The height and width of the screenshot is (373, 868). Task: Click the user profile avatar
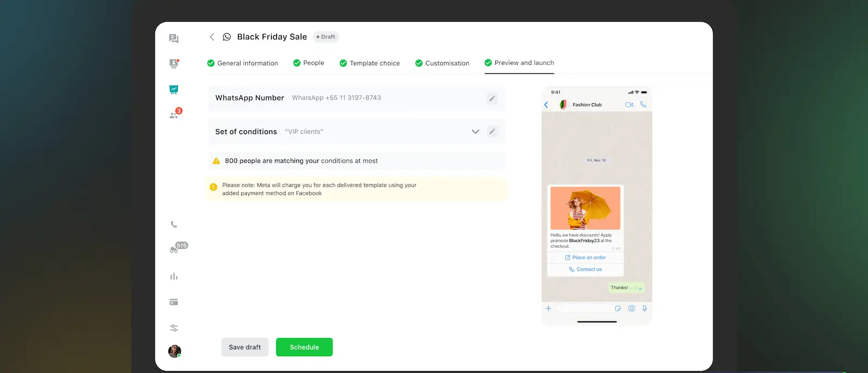point(174,351)
